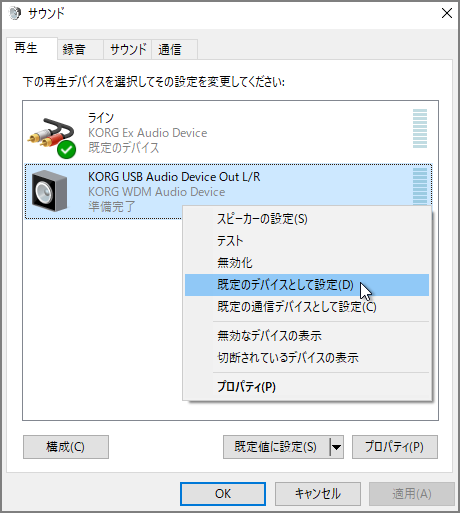Click the OK button

(x=223, y=494)
